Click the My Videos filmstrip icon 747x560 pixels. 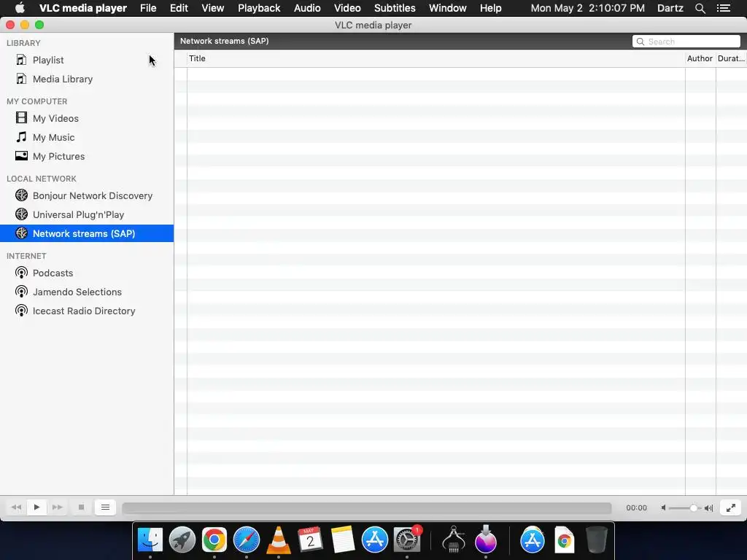click(x=21, y=117)
